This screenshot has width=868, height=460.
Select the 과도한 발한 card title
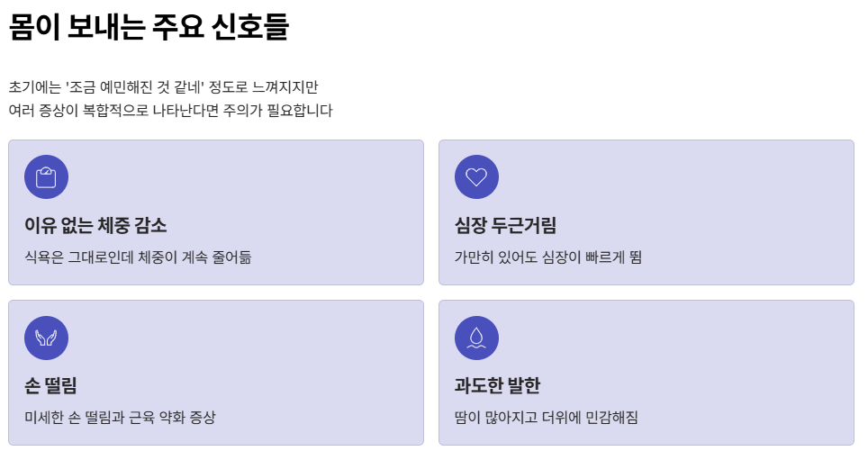497,386
